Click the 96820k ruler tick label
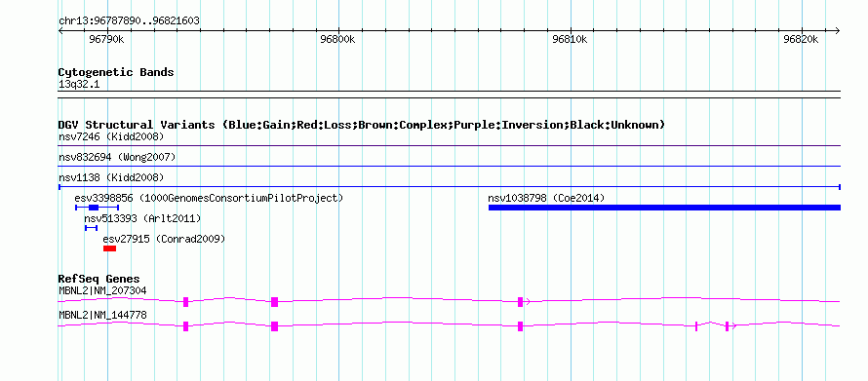Viewport: 868px width, 381px height. click(802, 39)
